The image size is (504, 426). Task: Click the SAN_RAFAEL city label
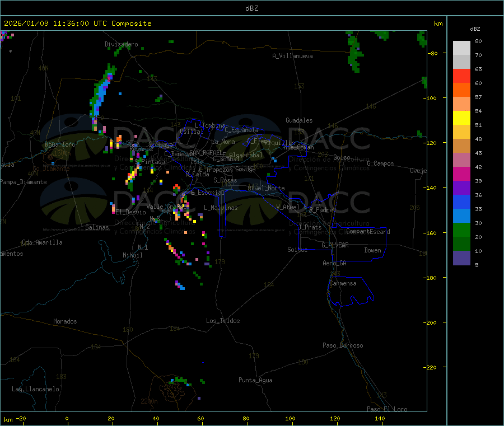click(206, 152)
